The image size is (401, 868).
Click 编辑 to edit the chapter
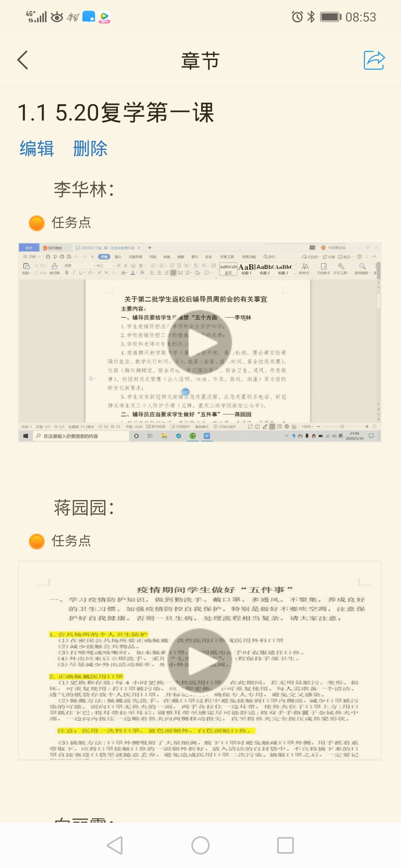tap(37, 149)
